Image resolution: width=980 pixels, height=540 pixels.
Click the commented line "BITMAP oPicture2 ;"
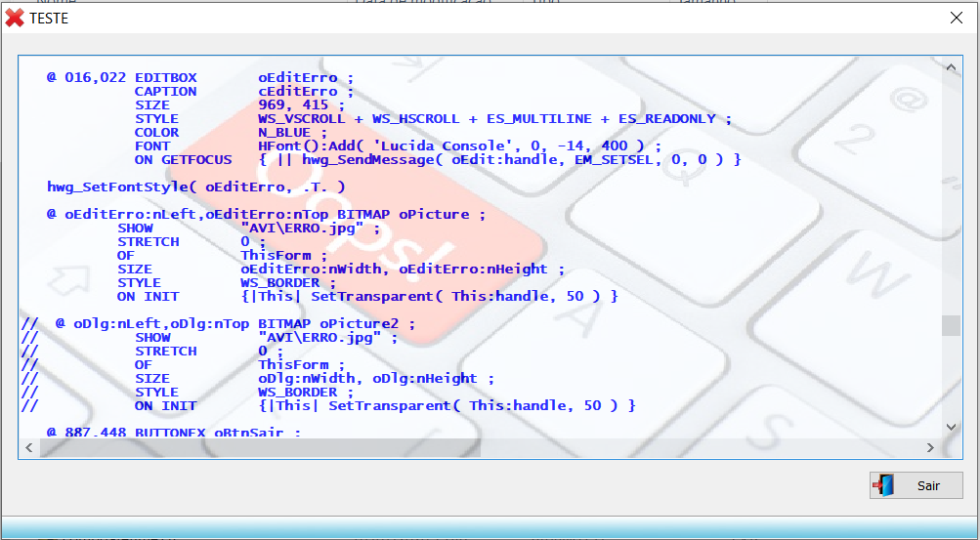[x=337, y=324]
